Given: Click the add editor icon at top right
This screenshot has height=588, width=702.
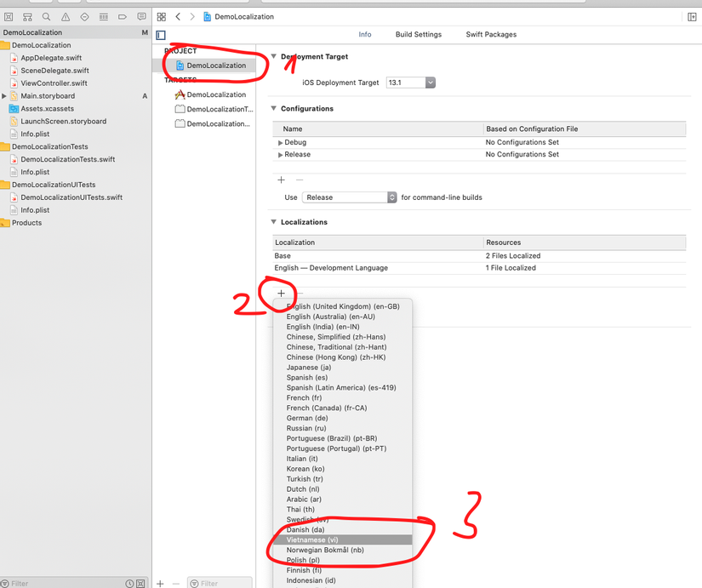Looking at the screenshot, I should [x=692, y=17].
